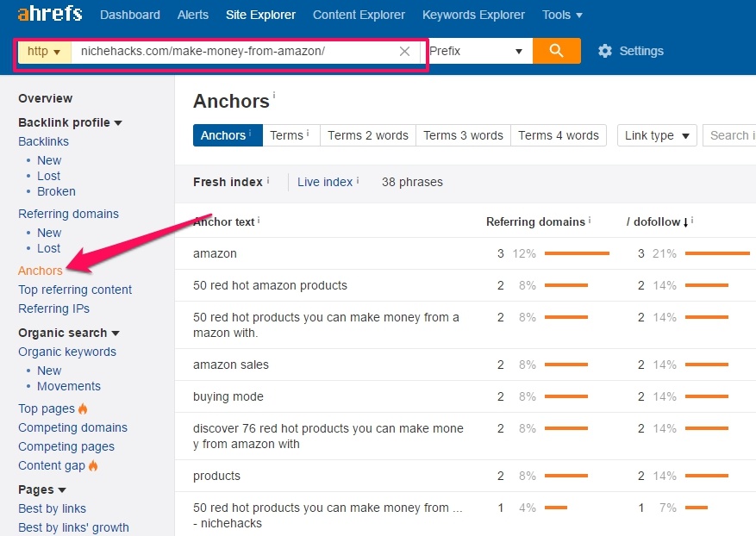The height and width of the screenshot is (536, 756).
Task: Click the info icon next to dofollow column
Action: click(692, 220)
